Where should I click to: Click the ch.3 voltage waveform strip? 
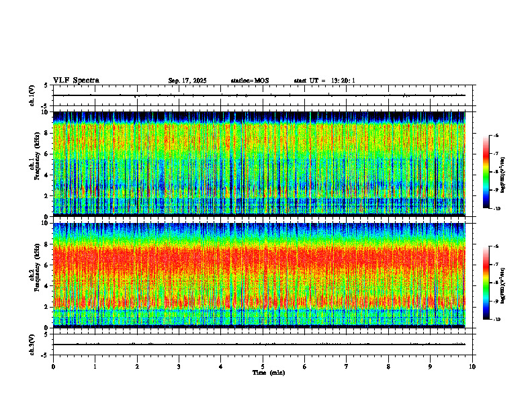click(x=264, y=345)
